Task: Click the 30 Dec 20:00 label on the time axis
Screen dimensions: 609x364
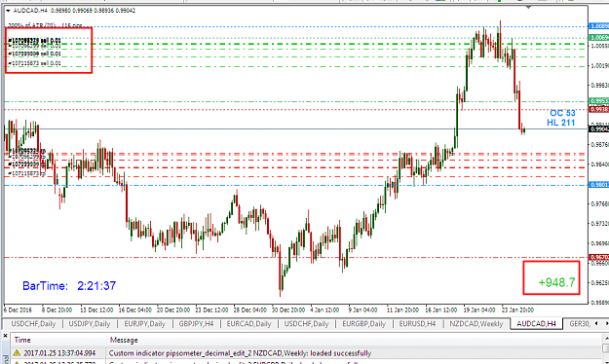Action: pyautogui.click(x=287, y=310)
